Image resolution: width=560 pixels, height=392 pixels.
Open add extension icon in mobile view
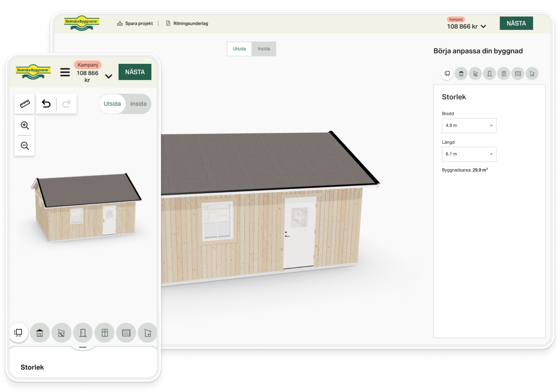[148, 333]
